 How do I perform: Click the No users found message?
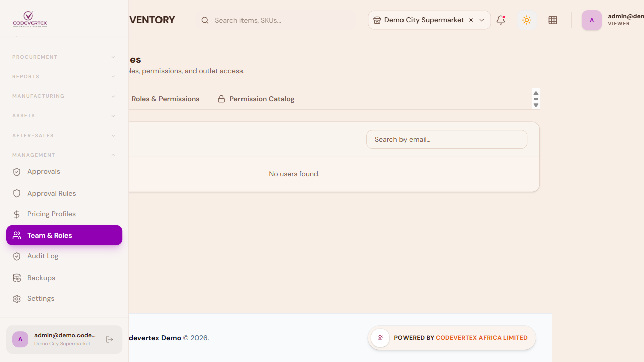point(294,174)
